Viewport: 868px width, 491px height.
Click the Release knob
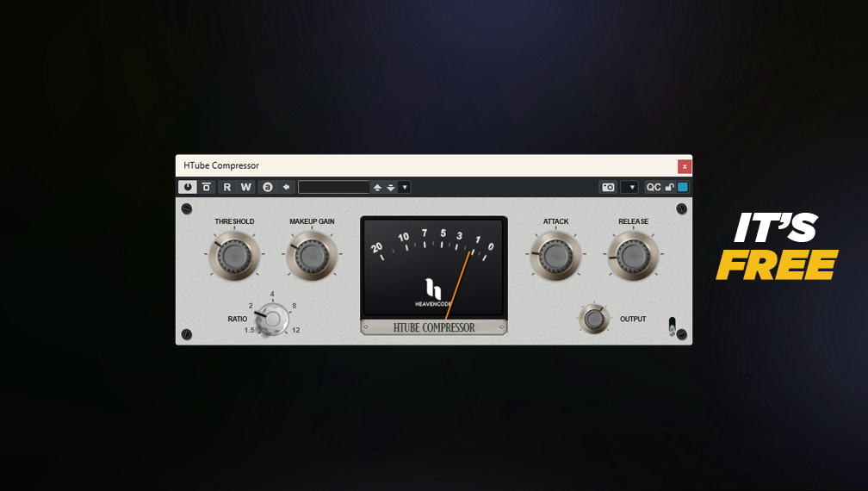tap(633, 256)
